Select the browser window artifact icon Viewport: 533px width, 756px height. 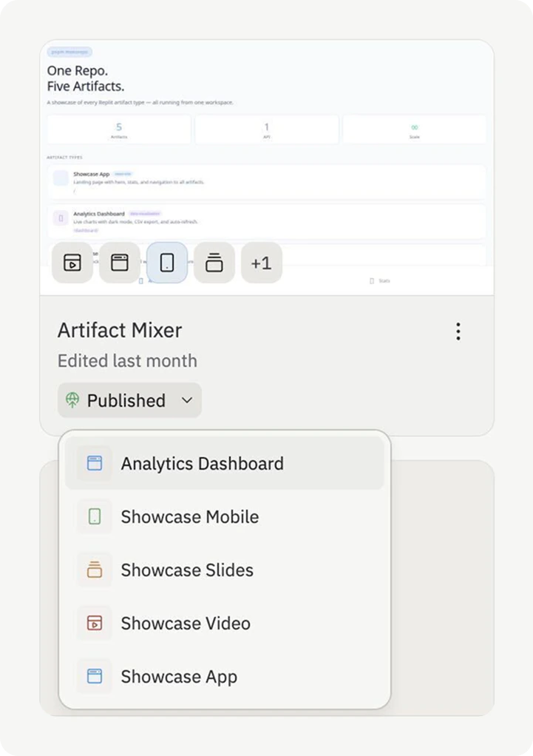click(119, 263)
